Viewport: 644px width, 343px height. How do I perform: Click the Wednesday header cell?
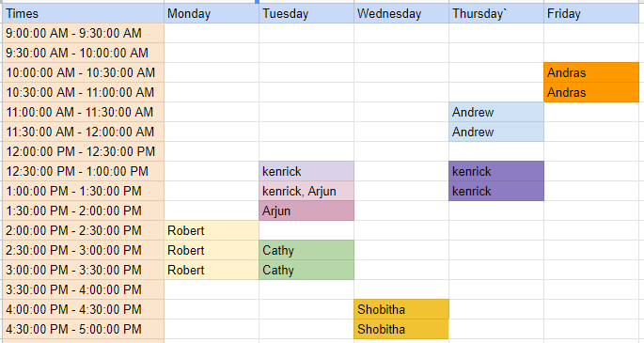click(x=401, y=13)
